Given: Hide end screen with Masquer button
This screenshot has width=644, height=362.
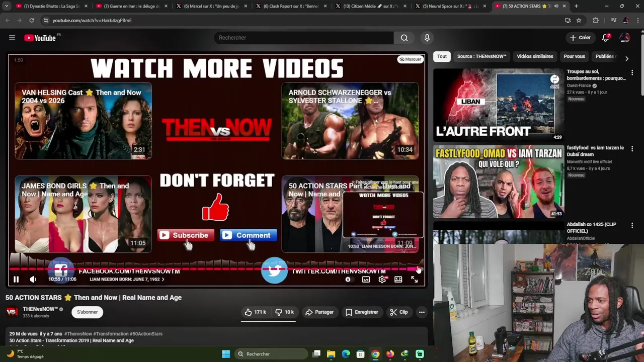Looking at the screenshot, I should click(x=410, y=59).
